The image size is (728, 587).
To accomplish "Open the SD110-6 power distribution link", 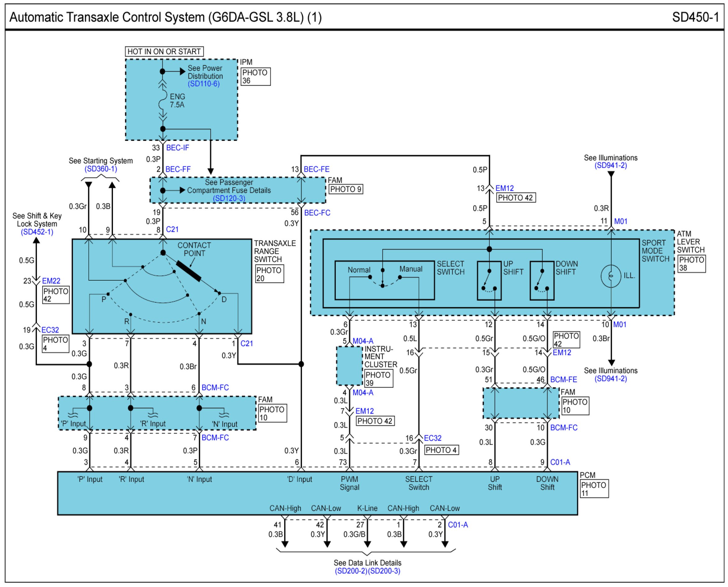I will 204,84.
